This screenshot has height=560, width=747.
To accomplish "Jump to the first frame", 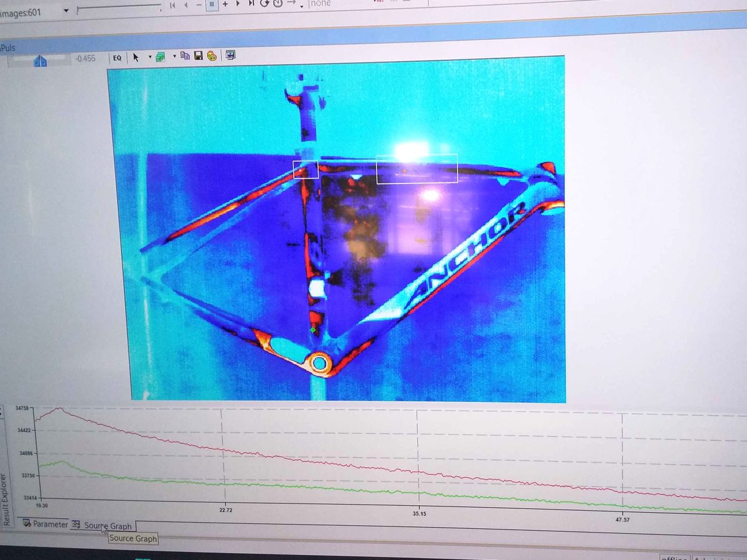I will click(172, 4).
